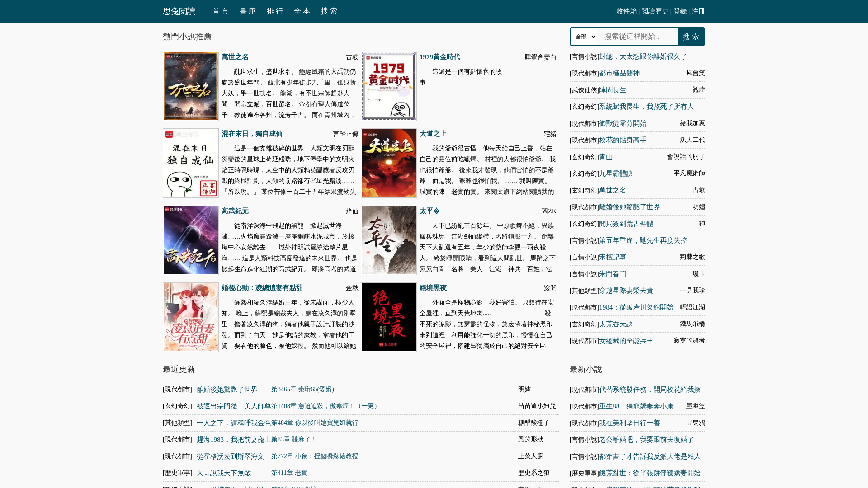Open sidebar link 太荒吞天訣
The image size is (868, 488).
[616, 324]
